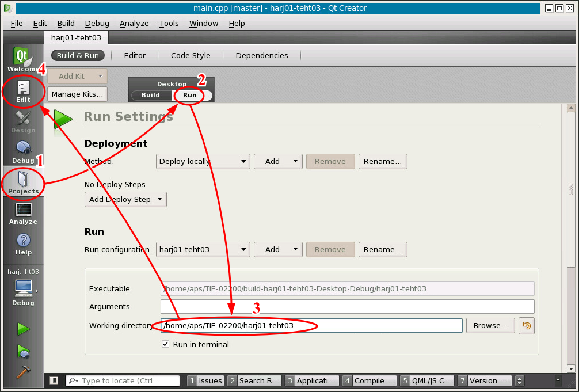This screenshot has width=579, height=392.
Task: Click the Manage Kits button
Action: [77, 94]
